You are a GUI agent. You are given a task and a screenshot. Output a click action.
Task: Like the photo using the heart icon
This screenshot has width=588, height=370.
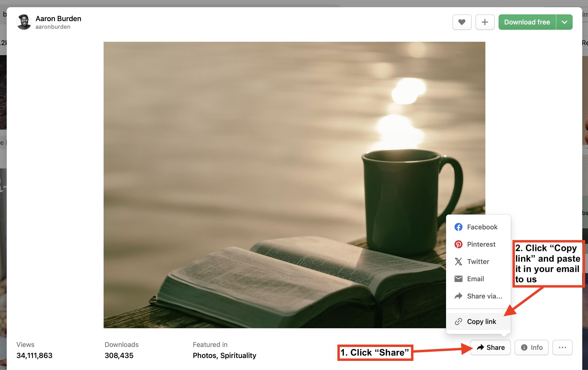462,22
